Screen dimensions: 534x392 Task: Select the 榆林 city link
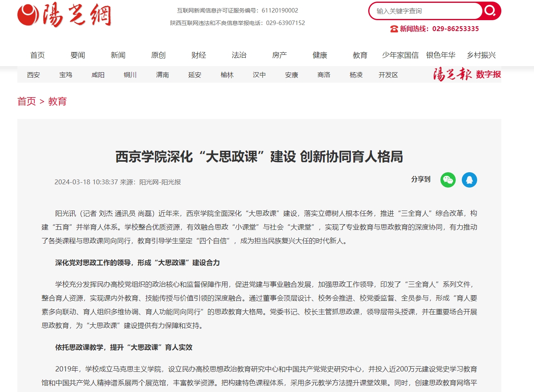227,75
